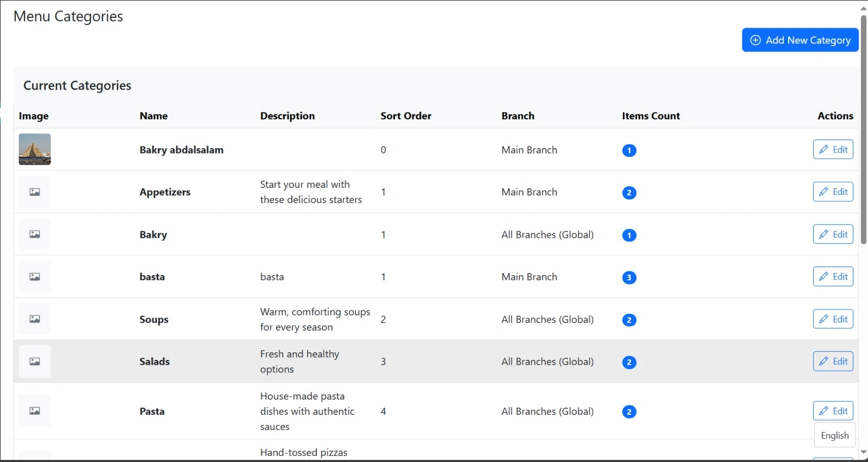Screen dimensions: 868x462
Task: Click the Name column header
Action: tap(154, 116)
